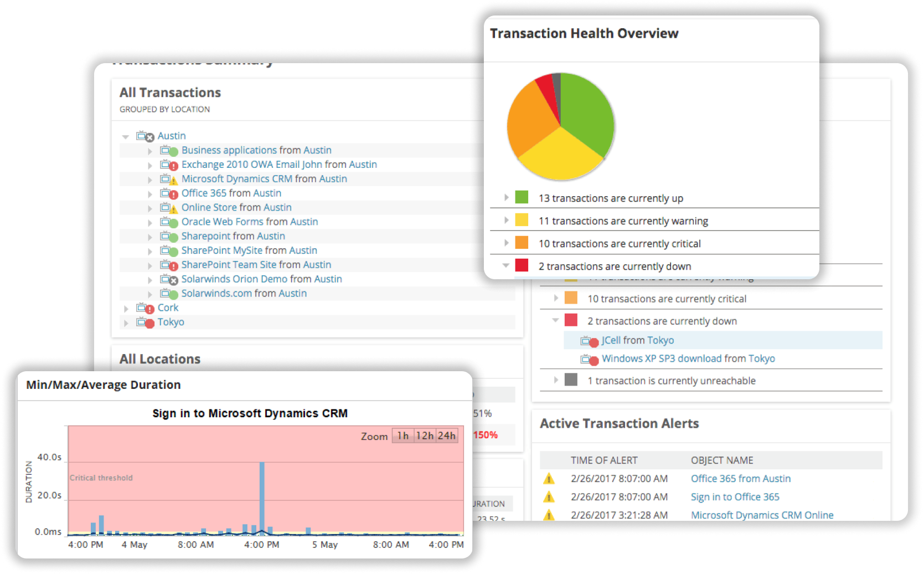Set chart zoom to 12h

coord(425,436)
